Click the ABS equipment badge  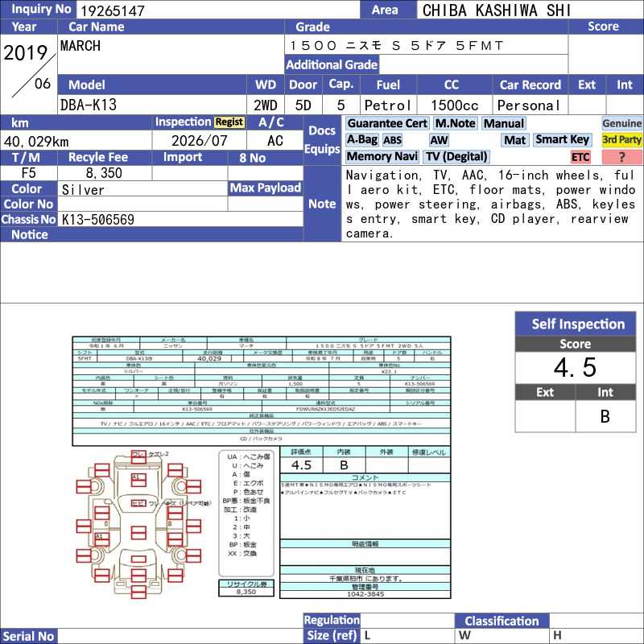392,140
